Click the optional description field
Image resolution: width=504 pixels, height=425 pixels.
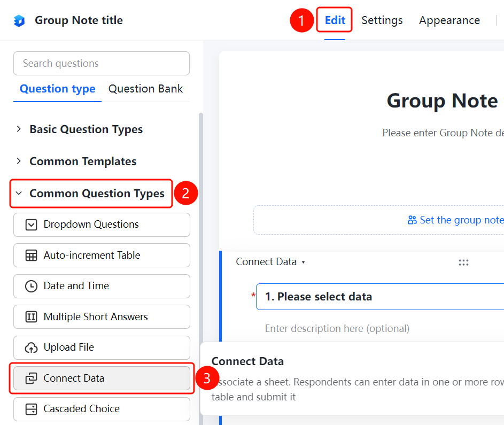click(337, 329)
